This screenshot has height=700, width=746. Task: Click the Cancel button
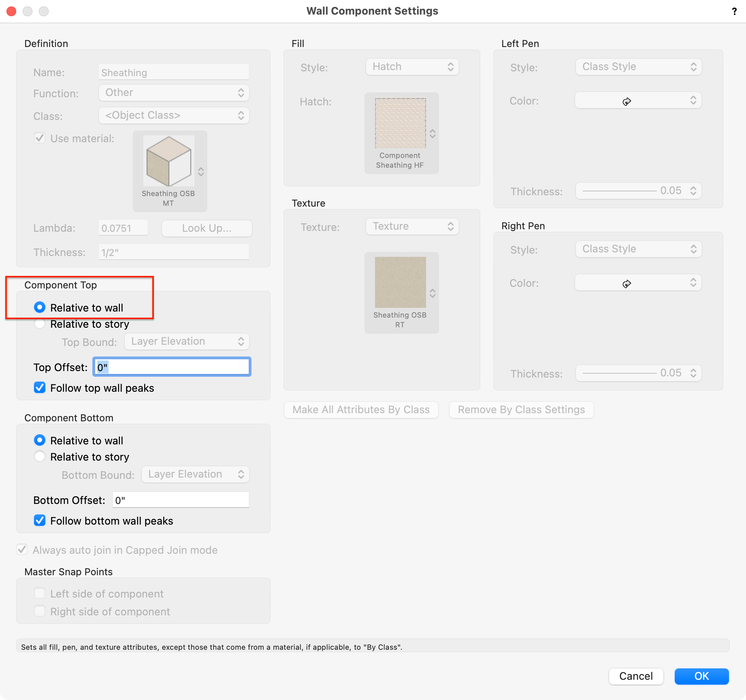pyautogui.click(x=635, y=676)
